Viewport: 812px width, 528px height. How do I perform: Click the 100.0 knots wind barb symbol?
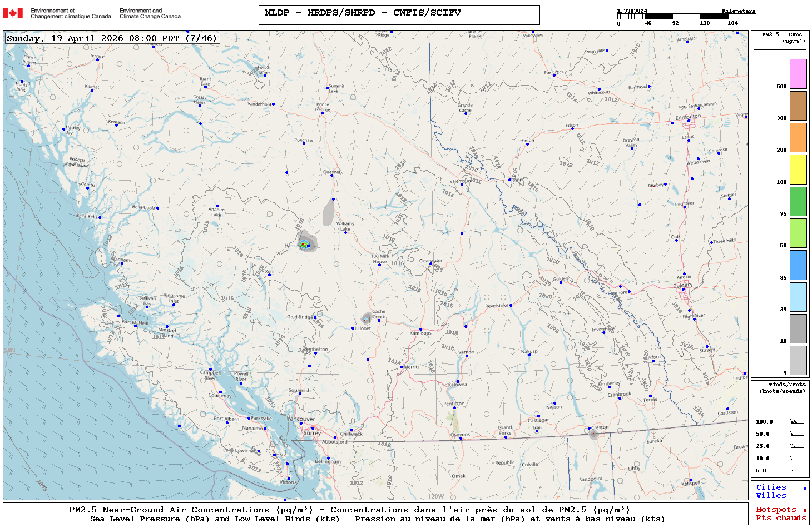pyautogui.click(x=796, y=422)
